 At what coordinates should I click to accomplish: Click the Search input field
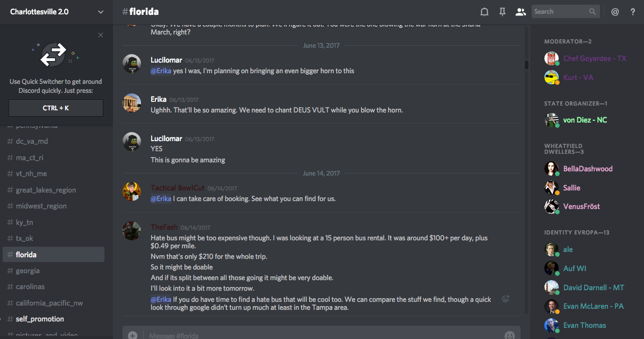click(561, 12)
